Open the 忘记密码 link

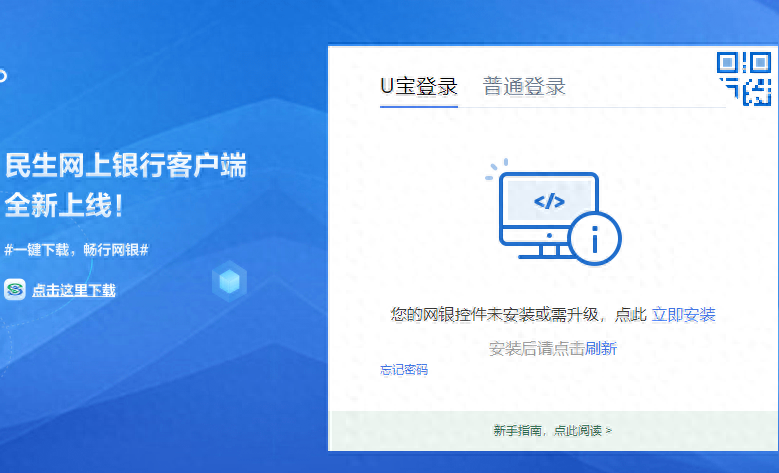click(x=404, y=370)
